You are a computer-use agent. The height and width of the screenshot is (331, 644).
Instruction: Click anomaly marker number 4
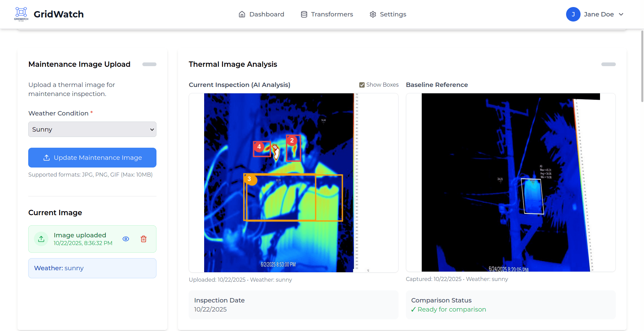(x=259, y=147)
